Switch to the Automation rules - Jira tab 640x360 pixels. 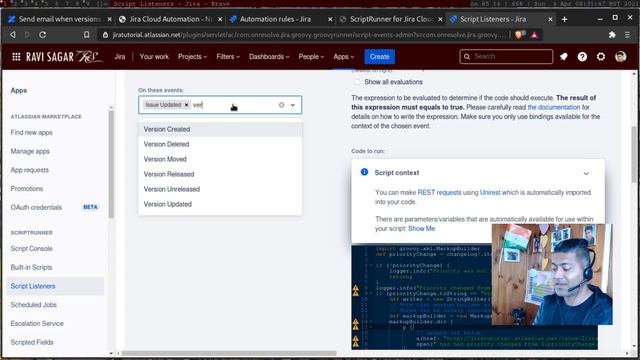click(x=276, y=19)
